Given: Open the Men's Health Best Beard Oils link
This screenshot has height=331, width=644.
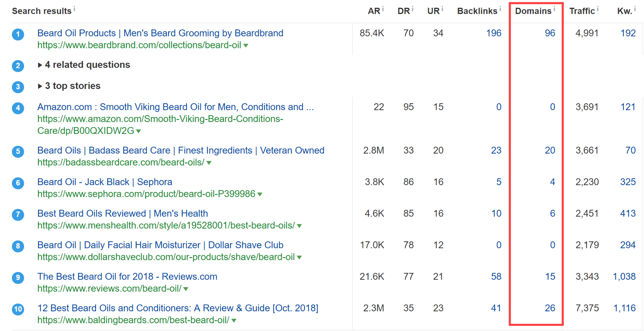Looking at the screenshot, I should pos(122,214).
